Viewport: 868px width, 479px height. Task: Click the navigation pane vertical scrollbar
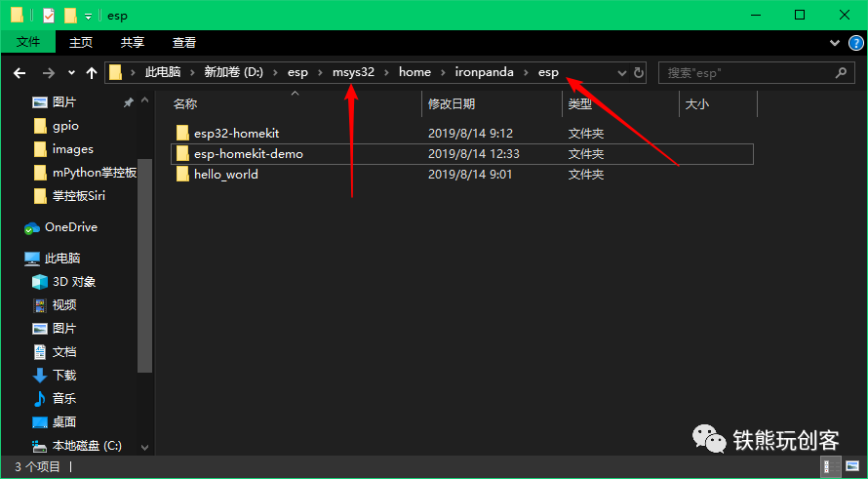(x=144, y=265)
